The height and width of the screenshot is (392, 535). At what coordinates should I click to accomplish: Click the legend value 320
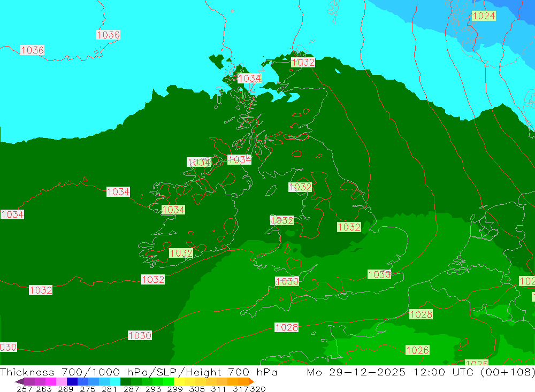point(258,389)
